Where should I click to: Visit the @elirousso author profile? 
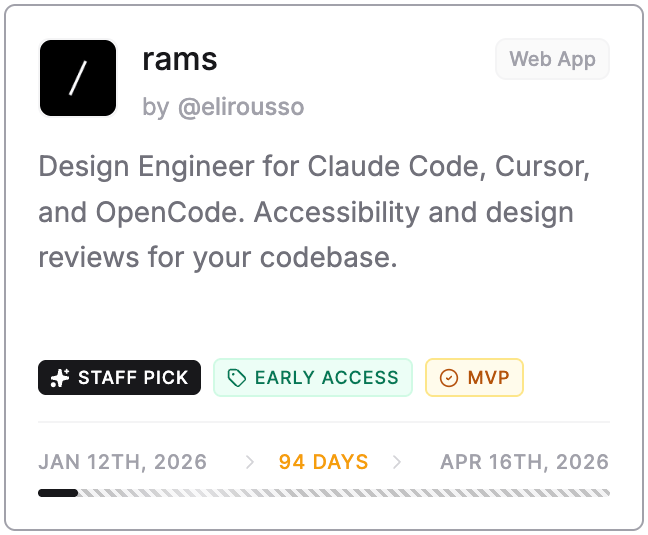click(240, 107)
